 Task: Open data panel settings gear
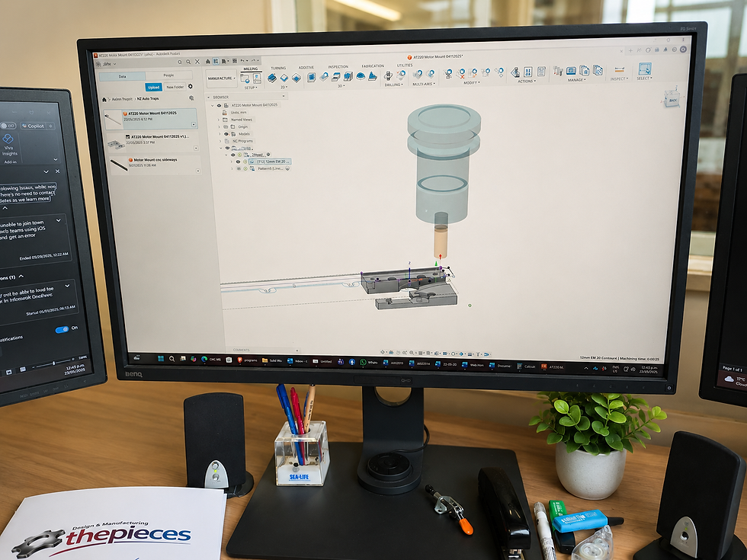[x=191, y=87]
